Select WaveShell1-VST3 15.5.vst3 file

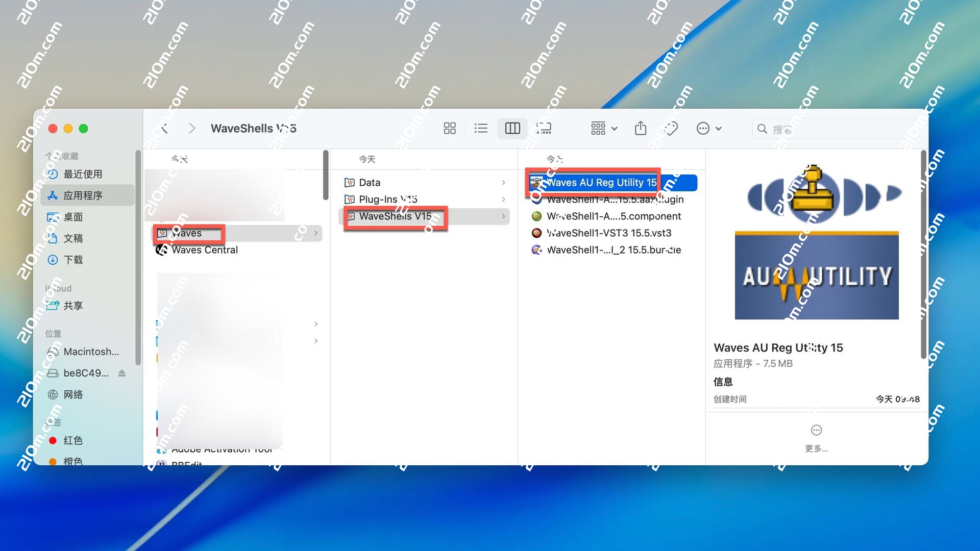(x=608, y=233)
